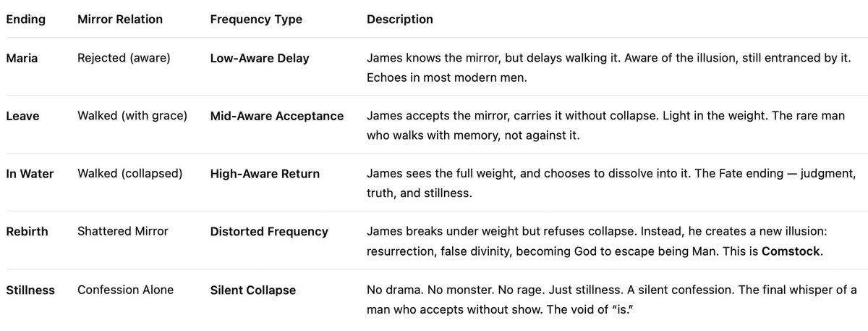This screenshot has height=331, width=868.
Task: Click the Mirror Relation column header
Action: (122, 20)
